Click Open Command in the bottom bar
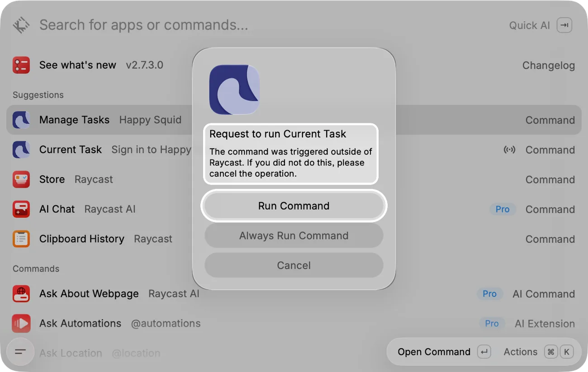Screen dimensions: 588x372 [434, 352]
